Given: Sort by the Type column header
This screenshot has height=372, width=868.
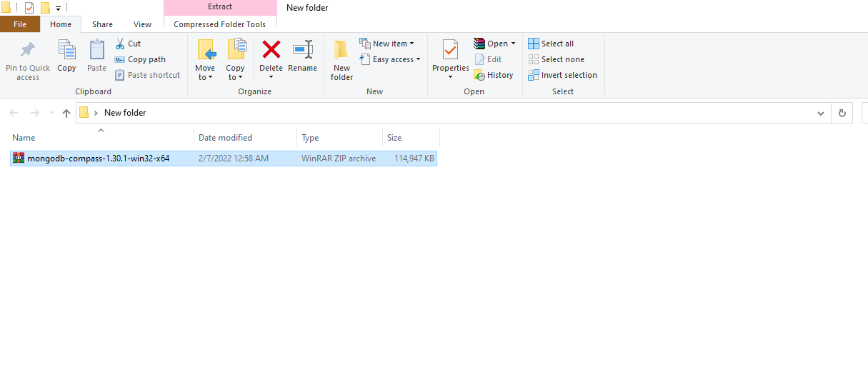Looking at the screenshot, I should (x=340, y=138).
